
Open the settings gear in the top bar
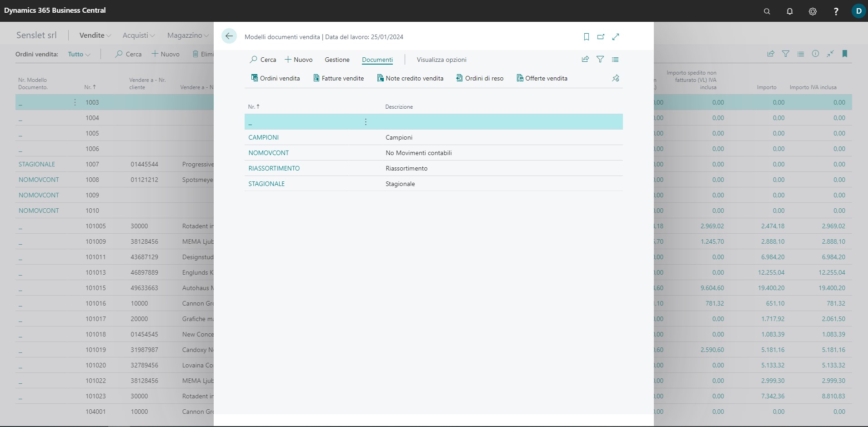pyautogui.click(x=813, y=11)
